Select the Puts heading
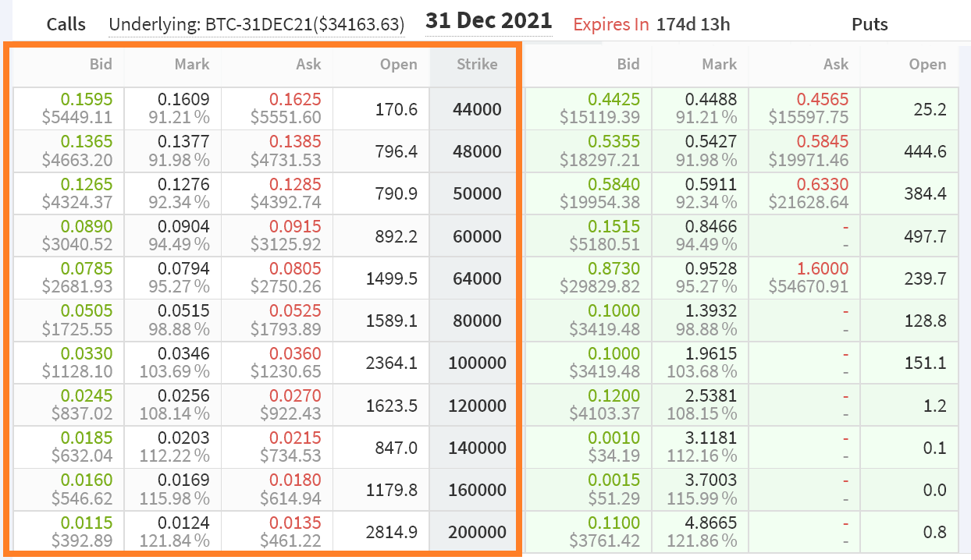Viewport: 971px width, 560px height. click(x=870, y=24)
